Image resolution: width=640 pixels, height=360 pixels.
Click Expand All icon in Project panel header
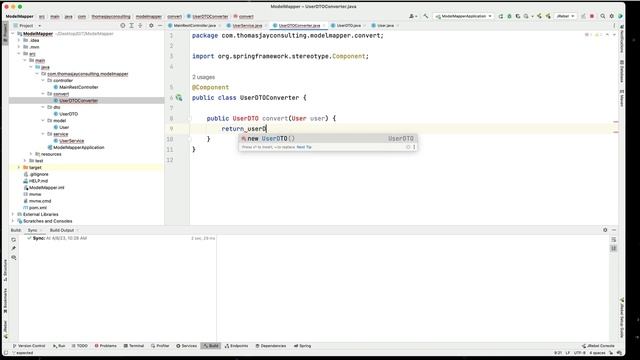131,25
